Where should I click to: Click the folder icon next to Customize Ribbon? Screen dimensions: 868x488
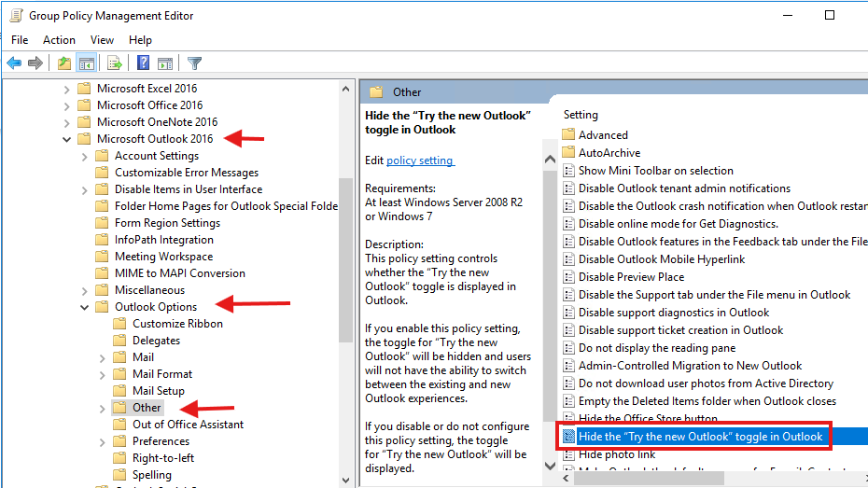coord(119,323)
